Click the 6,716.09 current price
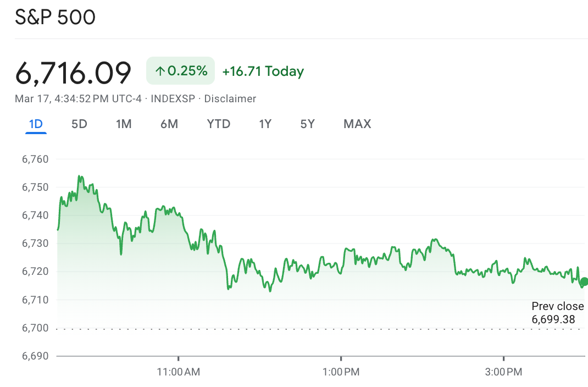This screenshot has width=588, height=387. [73, 70]
